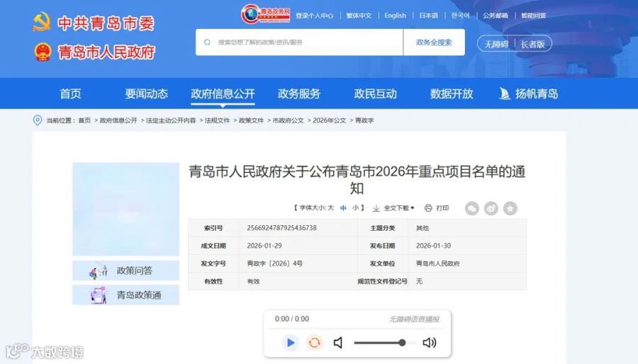Share article via Weibo icon
The width and height of the screenshot is (638, 364).
(491, 208)
